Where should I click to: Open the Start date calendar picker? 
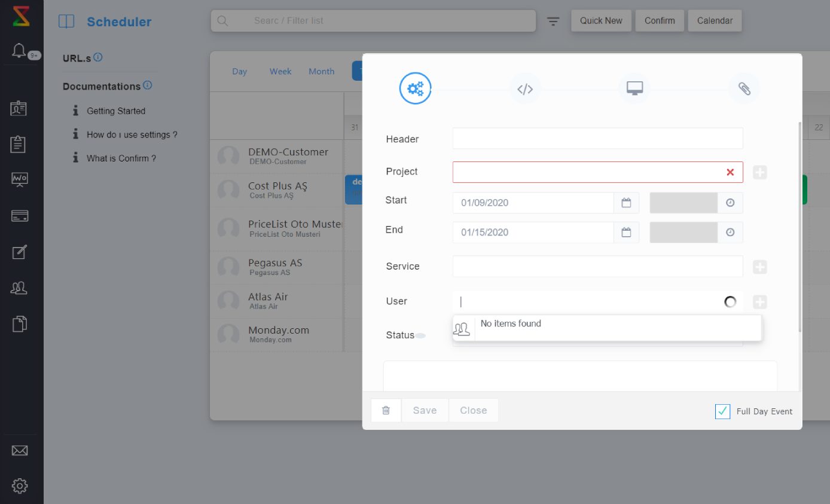tap(626, 203)
